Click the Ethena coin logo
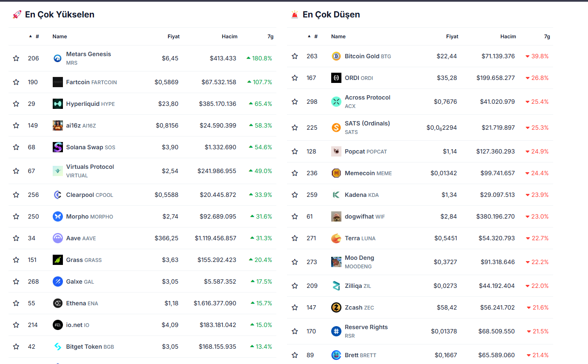 tap(57, 303)
